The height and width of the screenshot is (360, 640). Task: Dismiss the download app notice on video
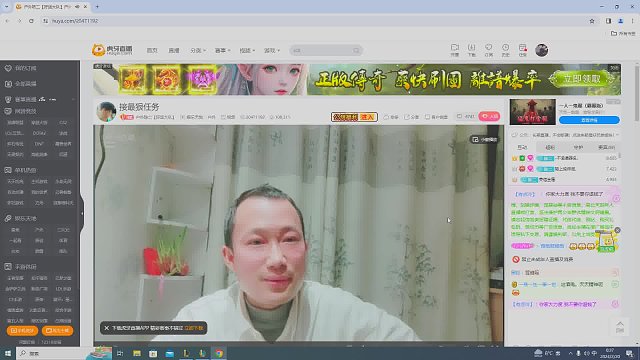click(107, 328)
